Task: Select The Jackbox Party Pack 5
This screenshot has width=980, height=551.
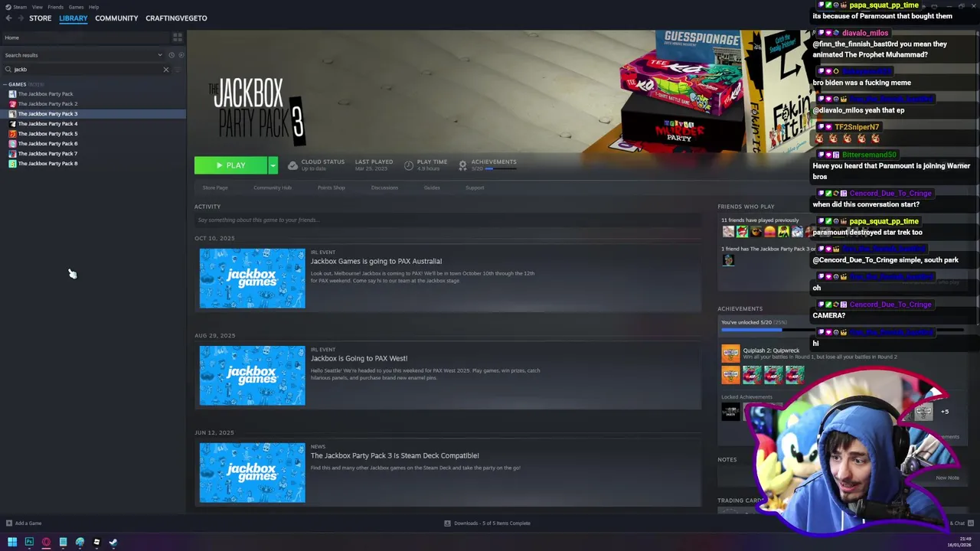Action: click(47, 134)
